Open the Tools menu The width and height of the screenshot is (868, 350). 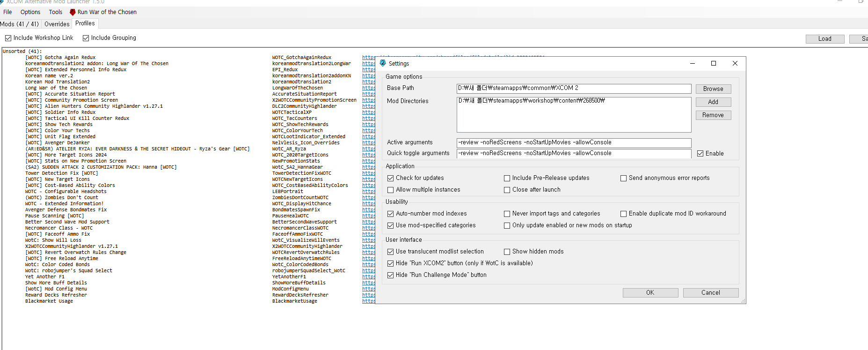point(55,12)
